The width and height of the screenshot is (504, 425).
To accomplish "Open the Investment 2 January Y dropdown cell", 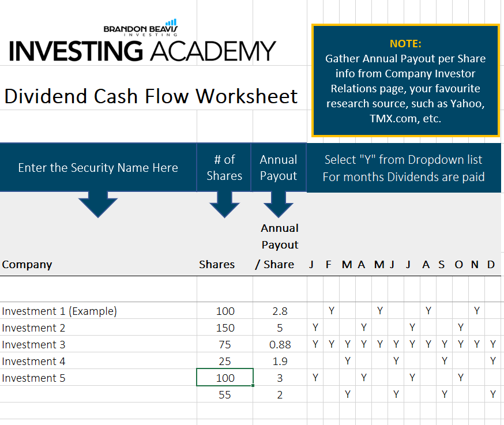I will (x=315, y=328).
